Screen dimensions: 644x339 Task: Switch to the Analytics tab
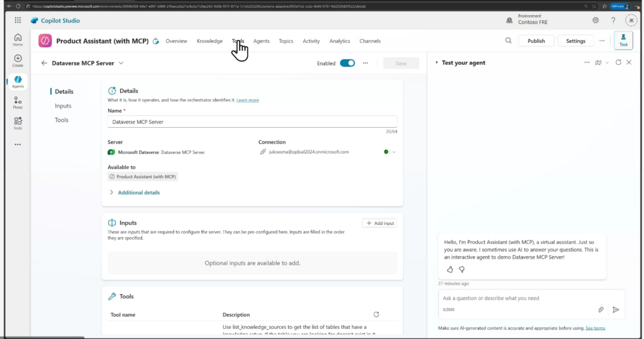340,41
